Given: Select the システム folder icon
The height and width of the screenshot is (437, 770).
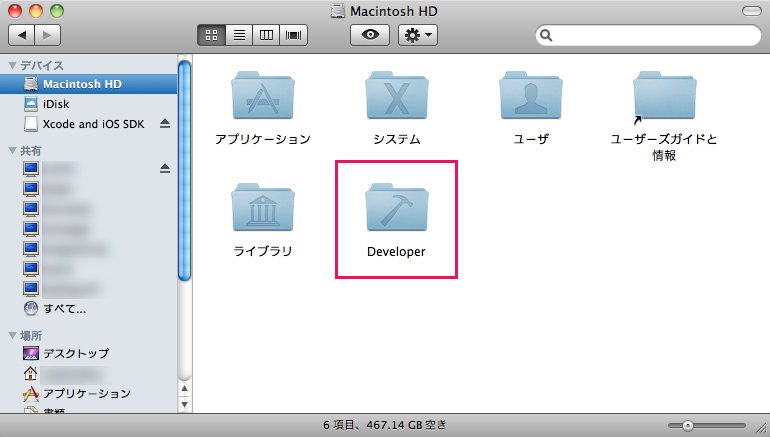Looking at the screenshot, I should coord(397,95).
